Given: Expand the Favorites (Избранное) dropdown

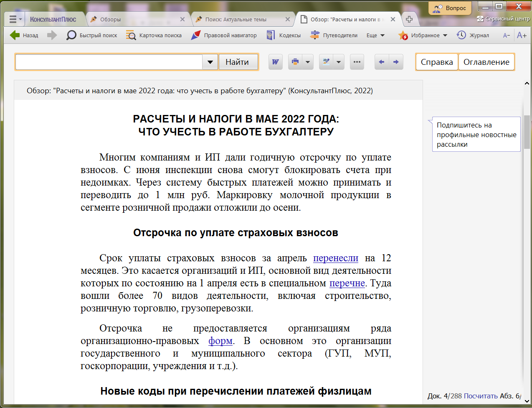Looking at the screenshot, I should point(445,36).
